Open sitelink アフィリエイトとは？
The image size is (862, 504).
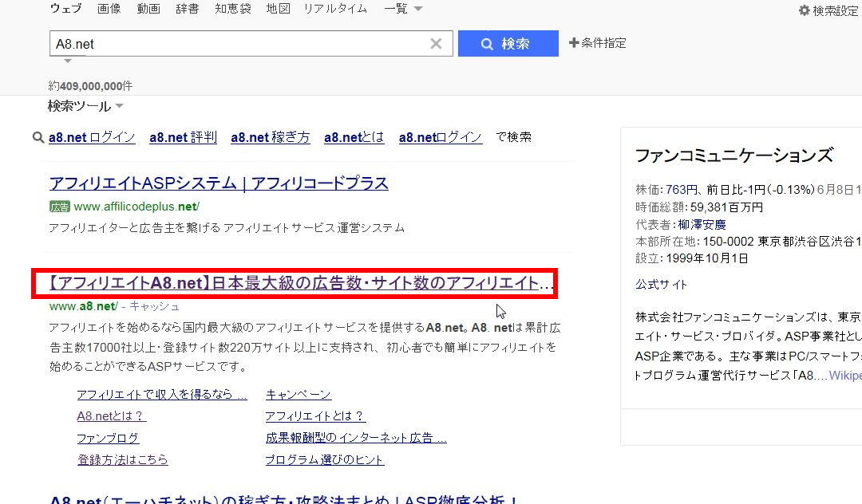click(315, 416)
